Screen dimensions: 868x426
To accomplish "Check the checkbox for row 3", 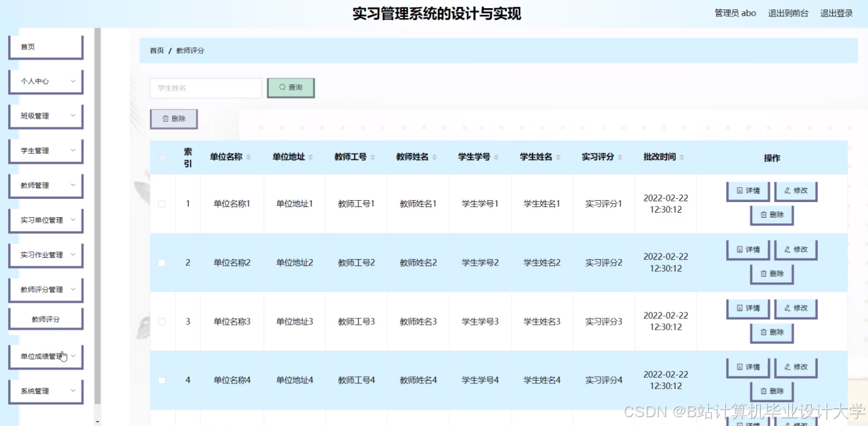I will 162,321.
